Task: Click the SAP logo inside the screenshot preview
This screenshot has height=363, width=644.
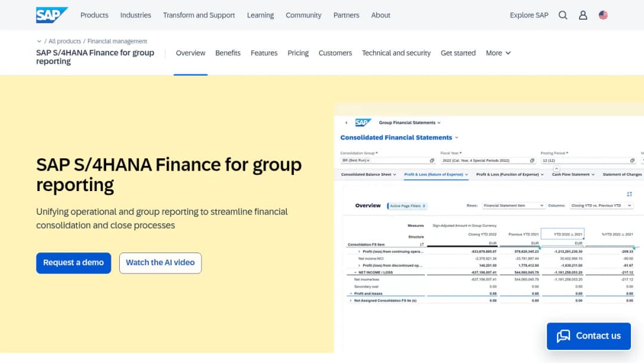Action: point(363,122)
